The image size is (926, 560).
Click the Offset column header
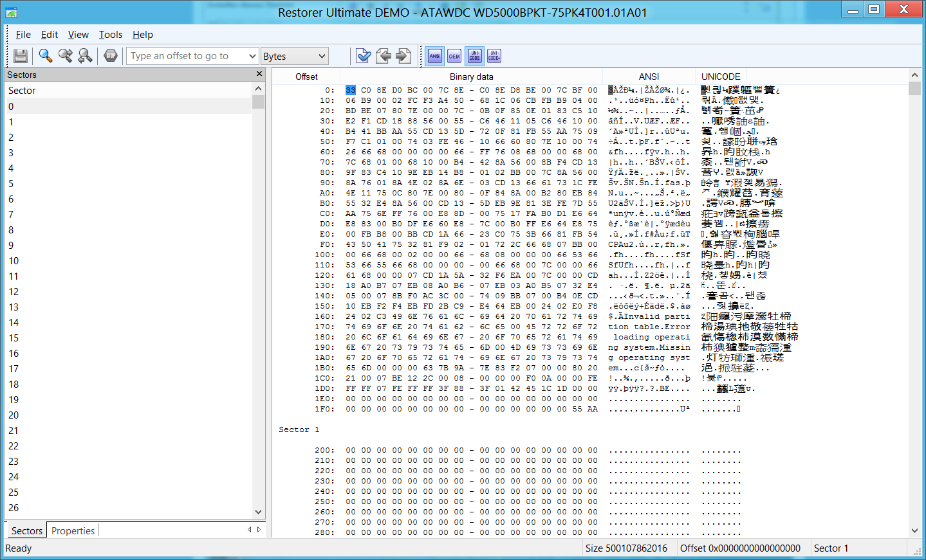click(306, 77)
